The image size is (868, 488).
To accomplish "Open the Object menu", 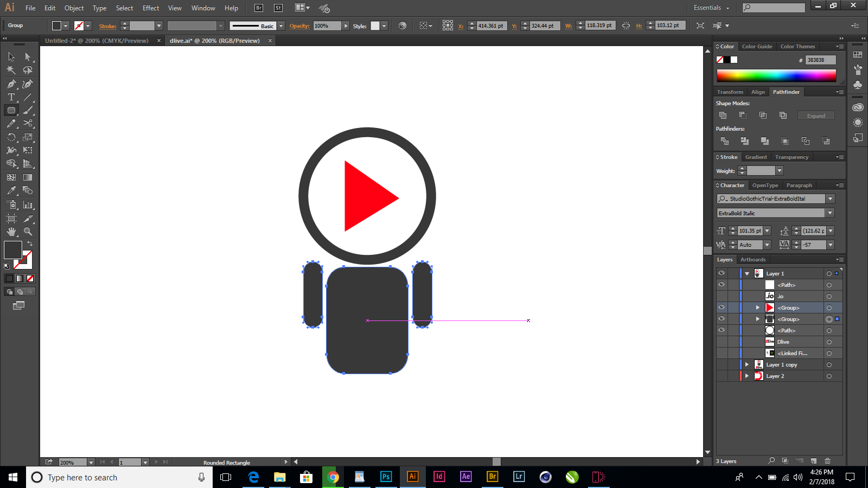I will 74,8.
